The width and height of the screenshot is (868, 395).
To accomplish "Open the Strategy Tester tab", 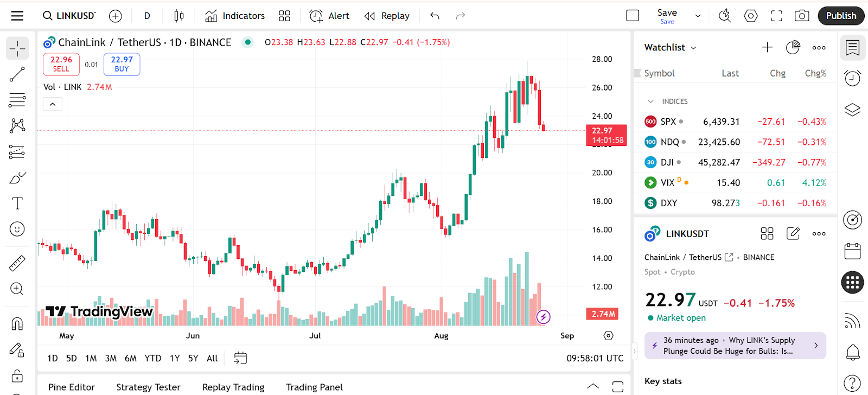I will pyautogui.click(x=149, y=387).
